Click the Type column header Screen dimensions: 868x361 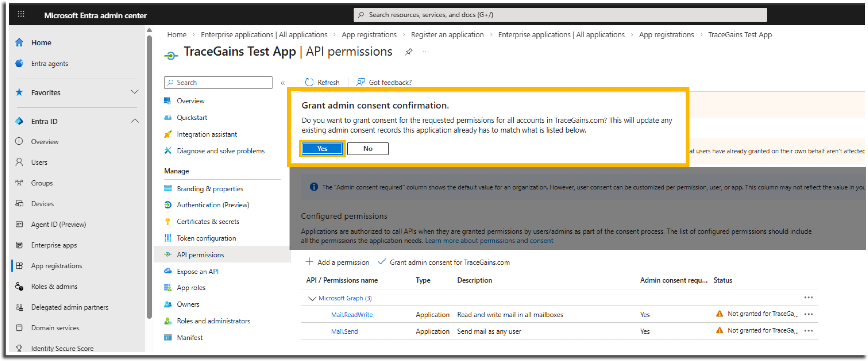(x=423, y=280)
